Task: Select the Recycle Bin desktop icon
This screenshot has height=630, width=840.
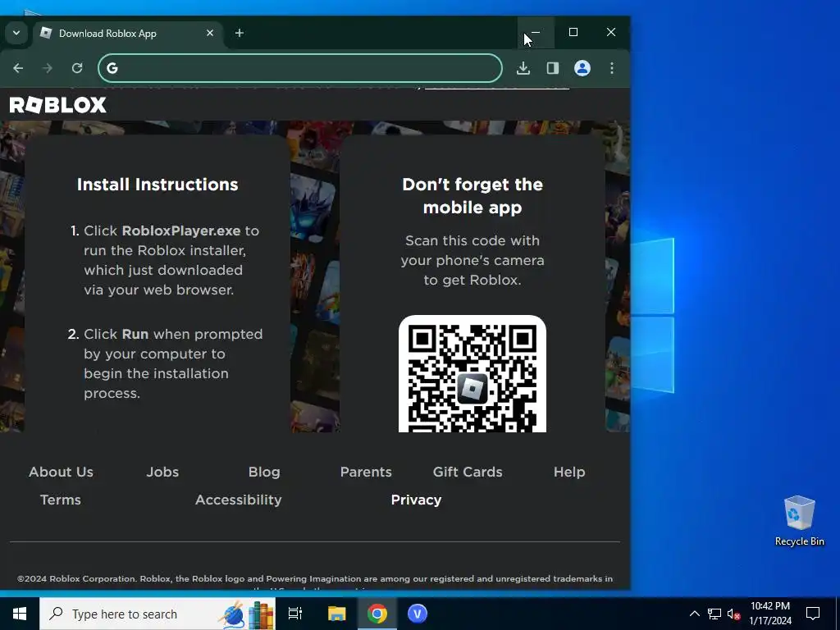Action: pyautogui.click(x=799, y=521)
